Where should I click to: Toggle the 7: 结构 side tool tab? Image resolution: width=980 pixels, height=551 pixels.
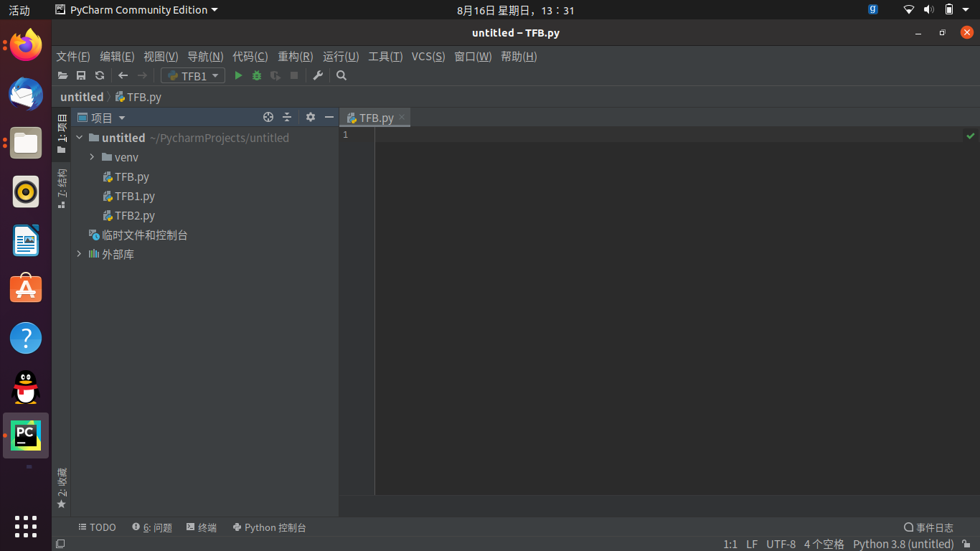click(x=62, y=189)
